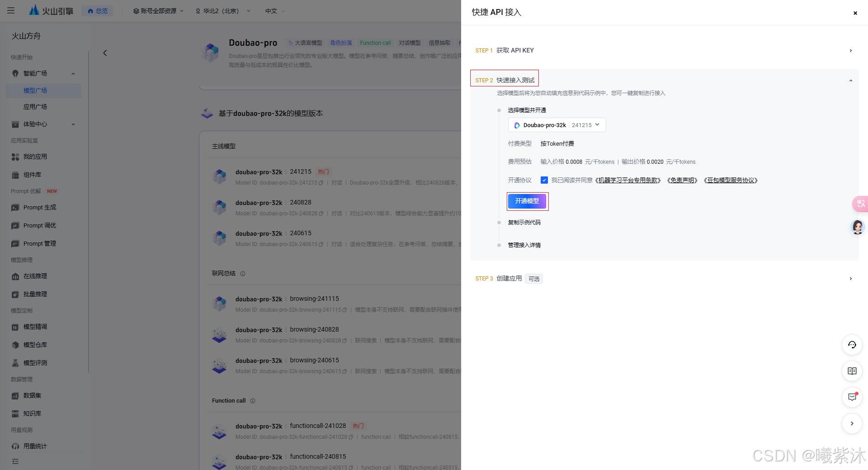Select 复制示例代码 step

[x=524, y=223]
